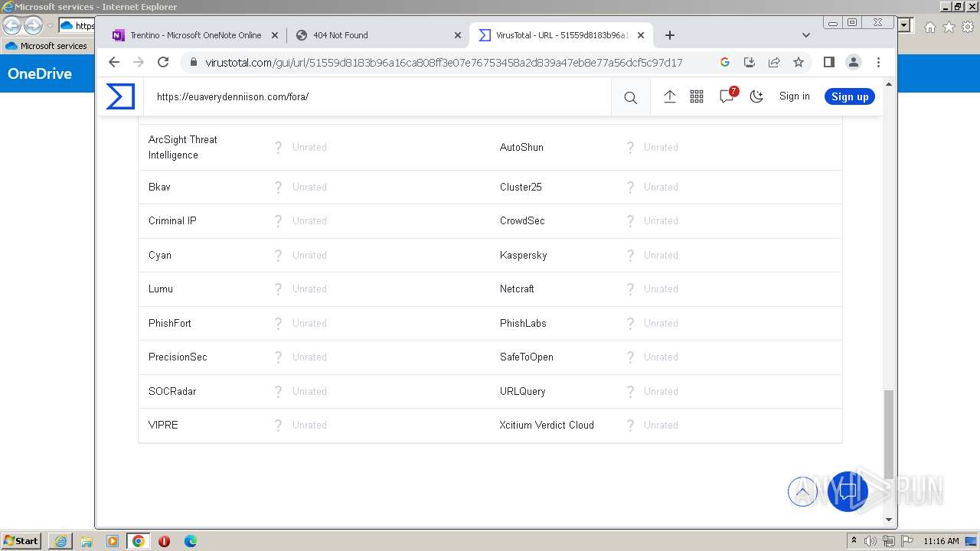Click the Opera taskbar icon
This screenshot has height=551, width=980.
tap(164, 541)
